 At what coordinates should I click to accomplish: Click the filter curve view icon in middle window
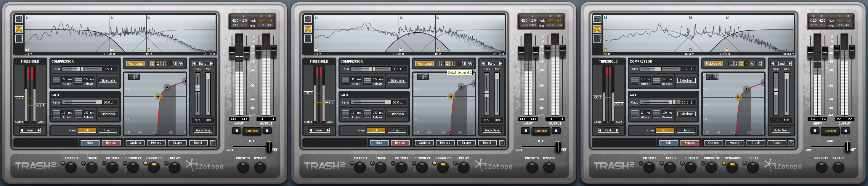[308, 39]
